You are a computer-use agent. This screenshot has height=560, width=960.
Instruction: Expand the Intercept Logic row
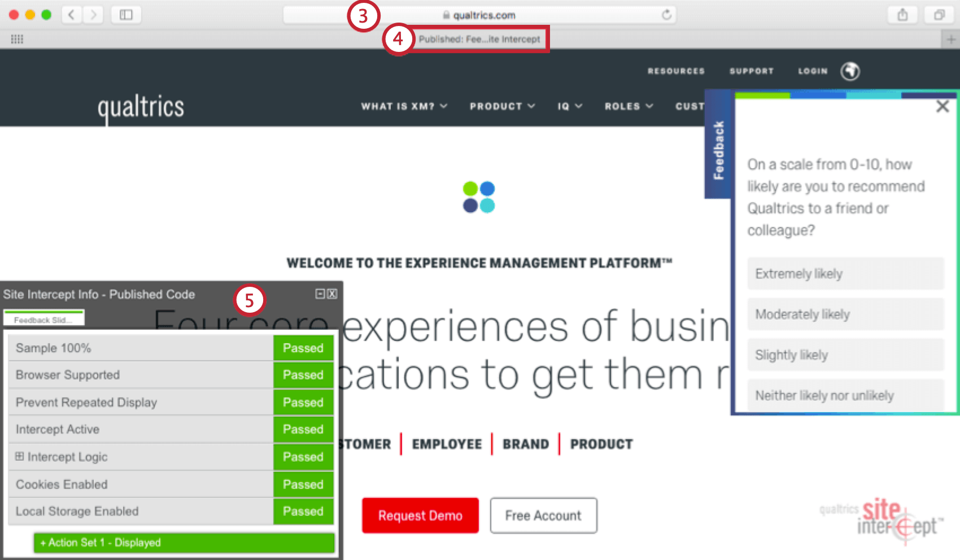19,456
